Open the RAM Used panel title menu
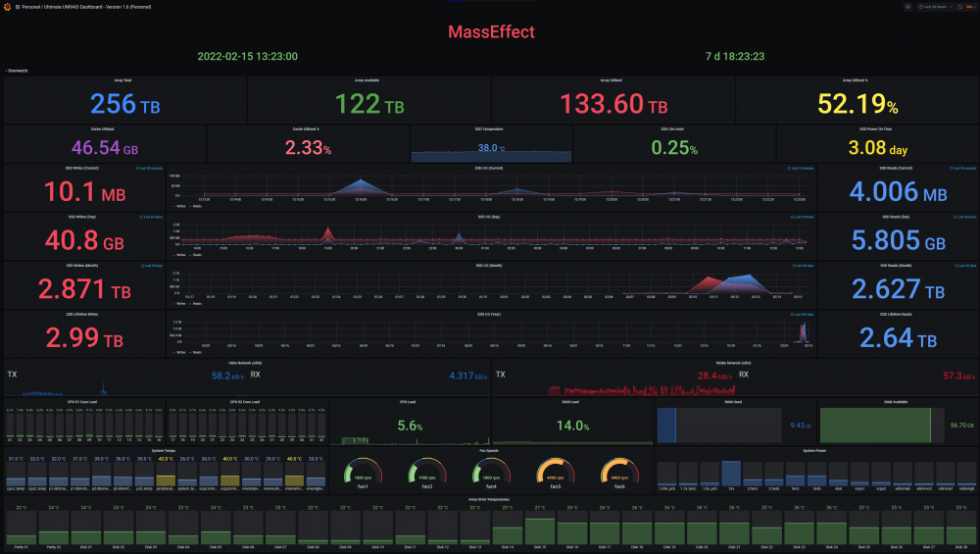980x554 pixels. (733, 402)
